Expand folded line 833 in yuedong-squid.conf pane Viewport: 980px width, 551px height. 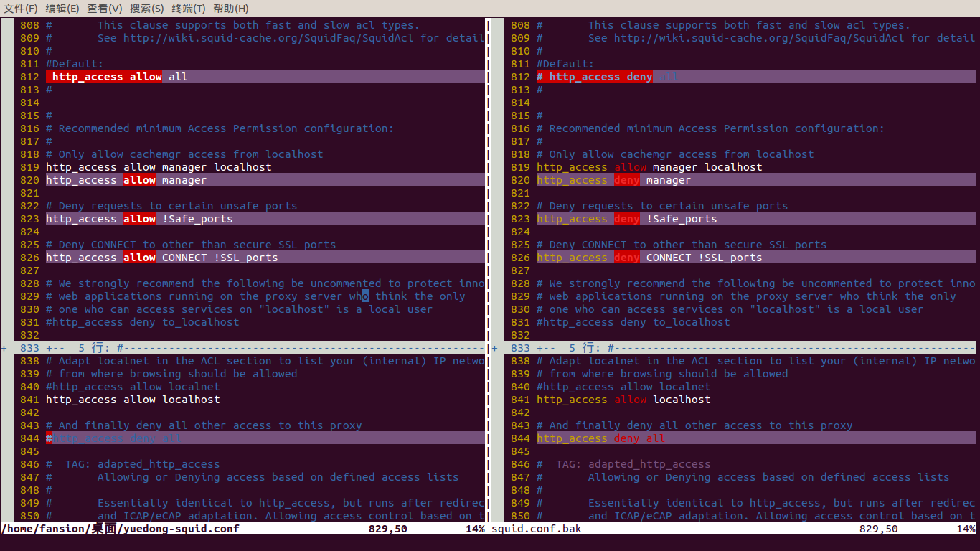(x=243, y=348)
